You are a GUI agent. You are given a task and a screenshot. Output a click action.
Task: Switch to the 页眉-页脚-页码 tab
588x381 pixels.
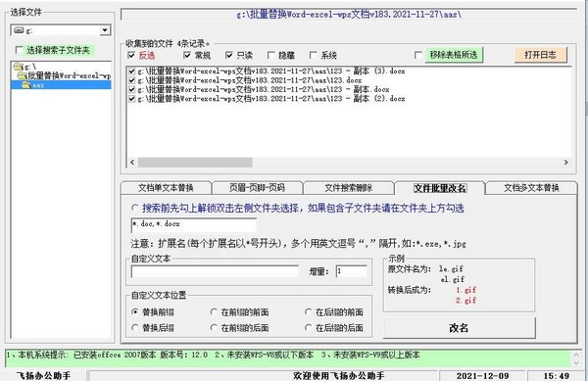pyautogui.click(x=257, y=188)
